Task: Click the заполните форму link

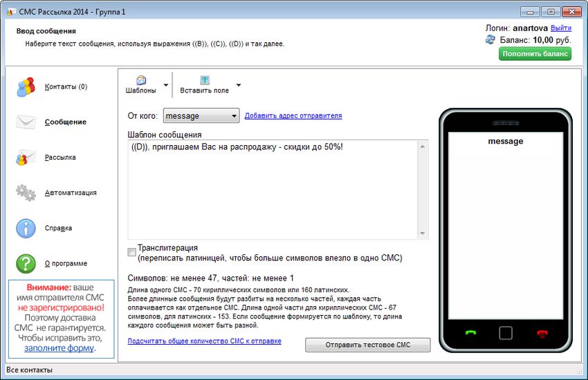Action: [59, 348]
